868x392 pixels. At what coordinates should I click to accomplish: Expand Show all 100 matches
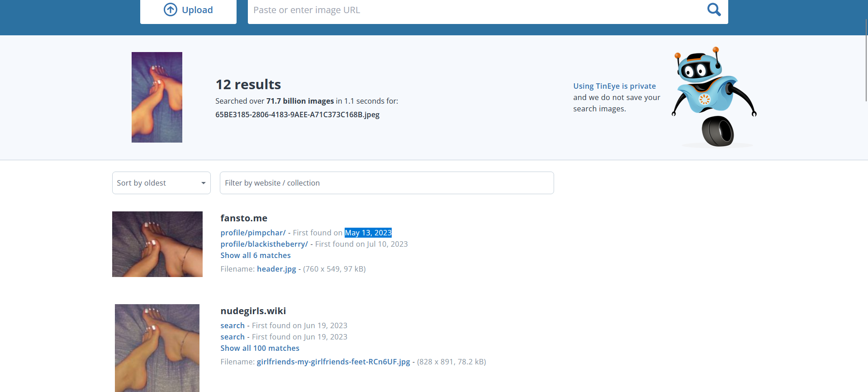tap(260, 348)
